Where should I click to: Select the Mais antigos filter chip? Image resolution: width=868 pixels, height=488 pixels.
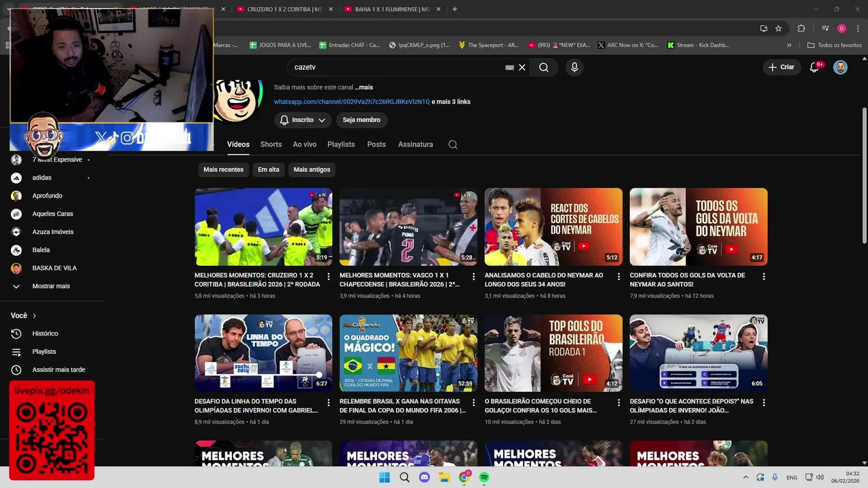coord(312,169)
